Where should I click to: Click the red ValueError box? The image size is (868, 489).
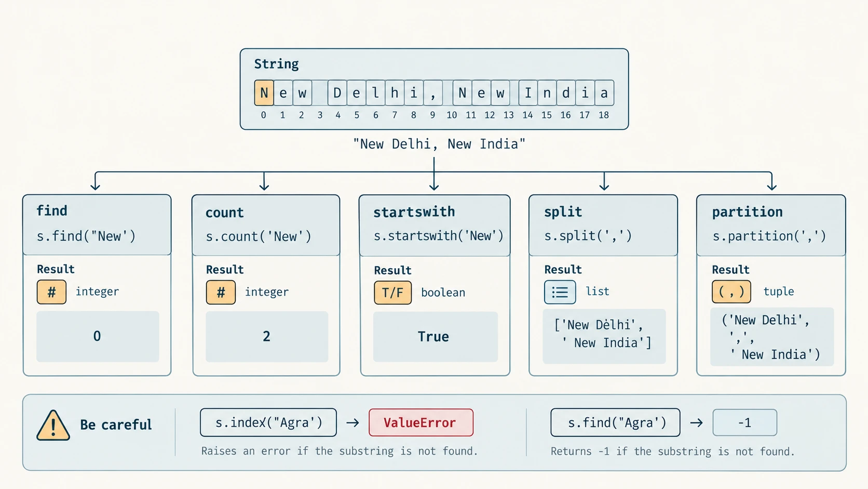pyautogui.click(x=421, y=422)
